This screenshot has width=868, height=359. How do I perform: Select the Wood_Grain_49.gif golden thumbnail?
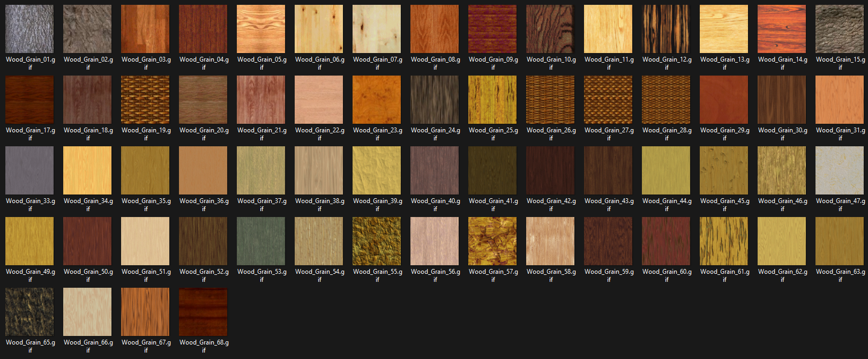tap(29, 241)
